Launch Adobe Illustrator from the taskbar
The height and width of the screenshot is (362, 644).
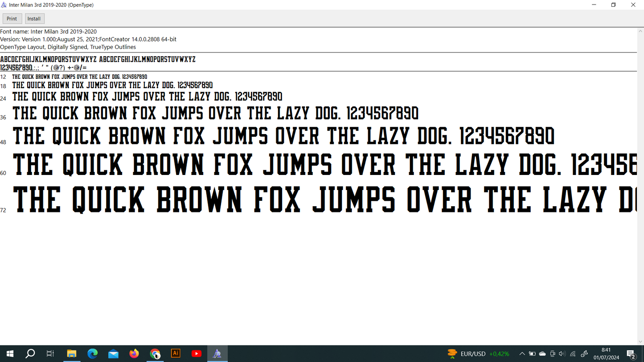[x=176, y=354]
